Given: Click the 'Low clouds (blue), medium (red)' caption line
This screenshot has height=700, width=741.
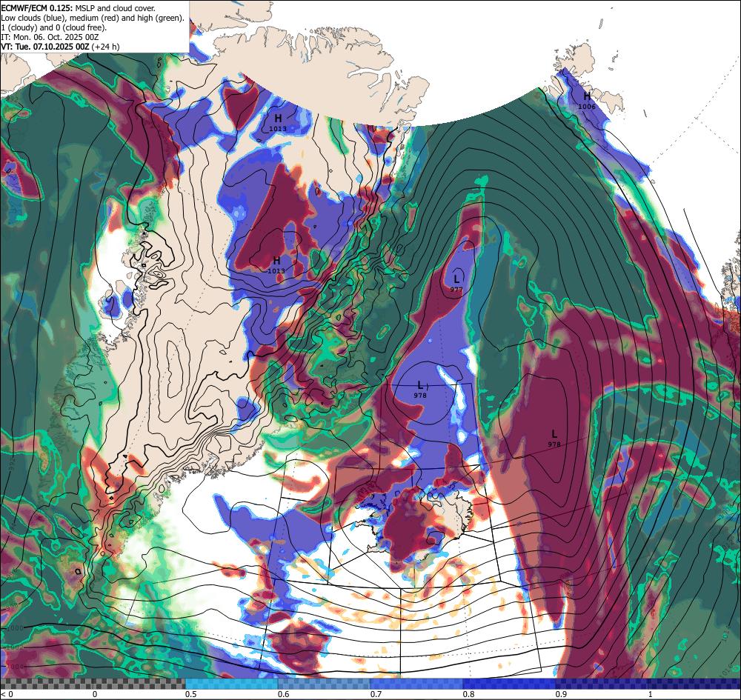Looking at the screenshot, I should pos(93,18).
